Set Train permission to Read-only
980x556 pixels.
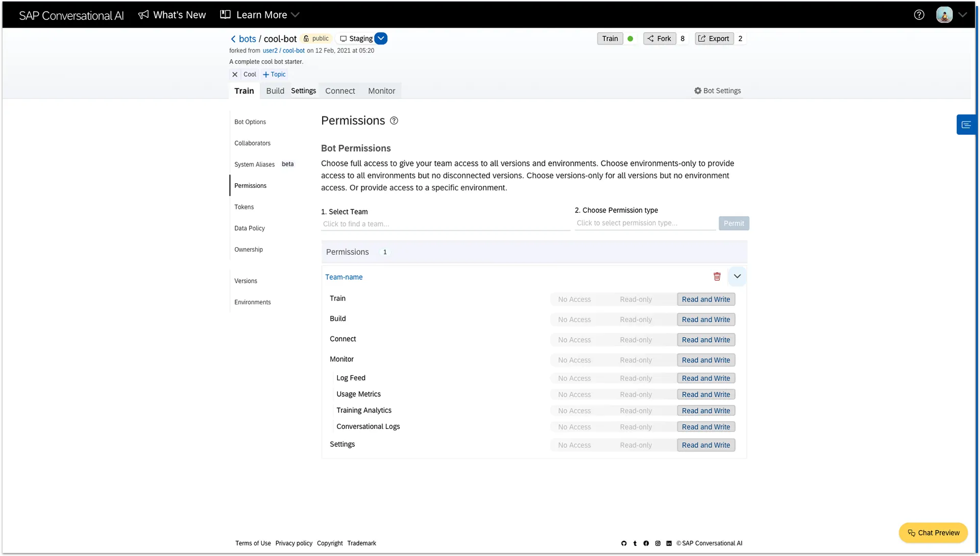[x=636, y=300]
